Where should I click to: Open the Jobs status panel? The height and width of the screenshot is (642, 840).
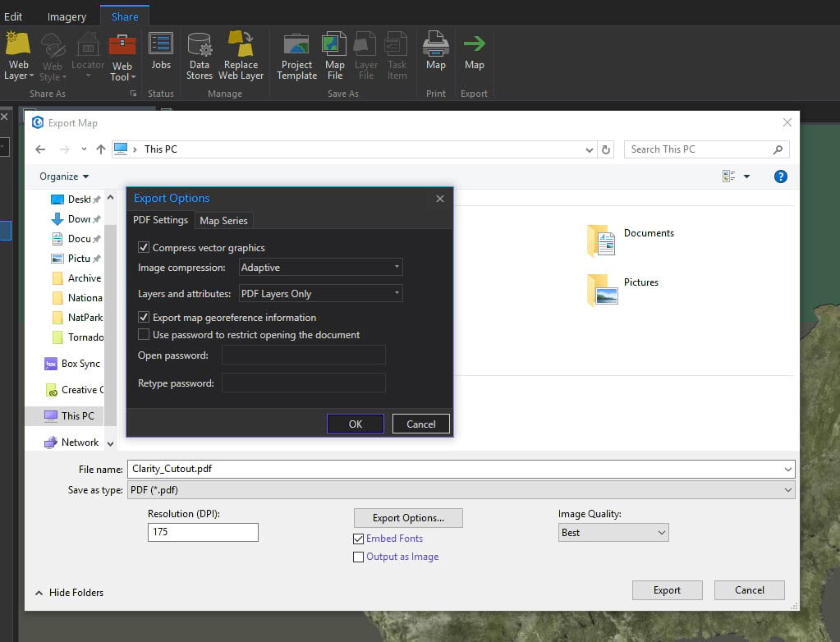pyautogui.click(x=161, y=51)
